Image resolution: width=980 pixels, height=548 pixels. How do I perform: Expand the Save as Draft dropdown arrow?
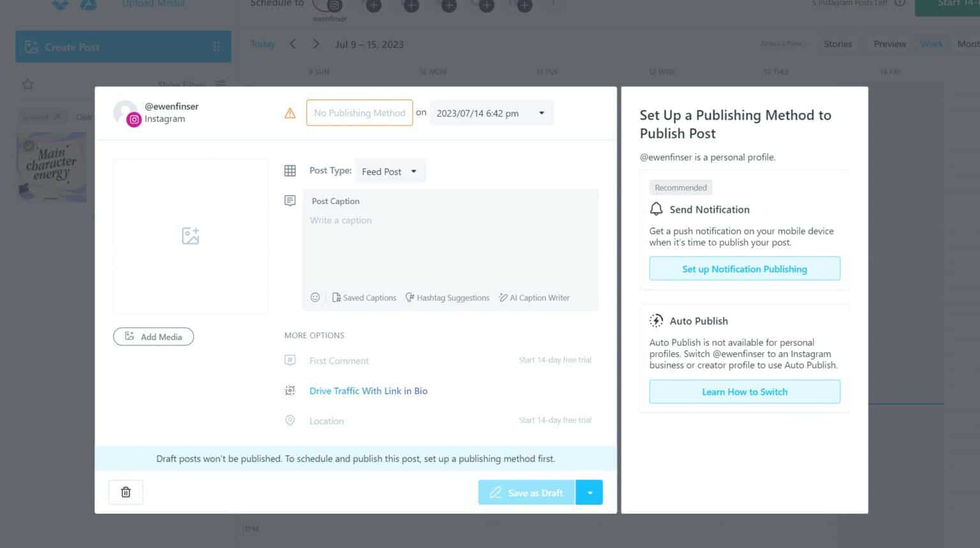pos(589,492)
